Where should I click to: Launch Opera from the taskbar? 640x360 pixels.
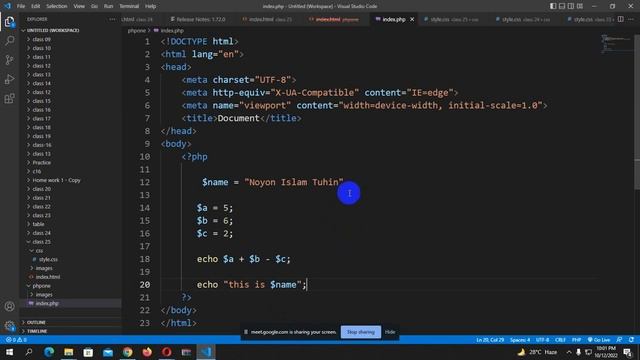(x=167, y=352)
